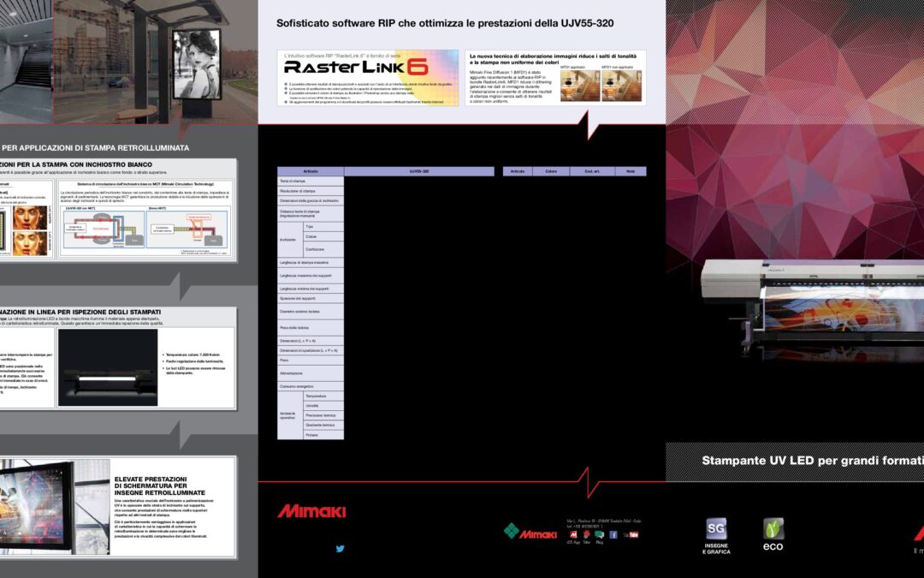Screen dimensions: 924x578
Task: Click the 'Sistema di circolazione dell'inchiostro bianco MCT' title
Action: (x=146, y=184)
